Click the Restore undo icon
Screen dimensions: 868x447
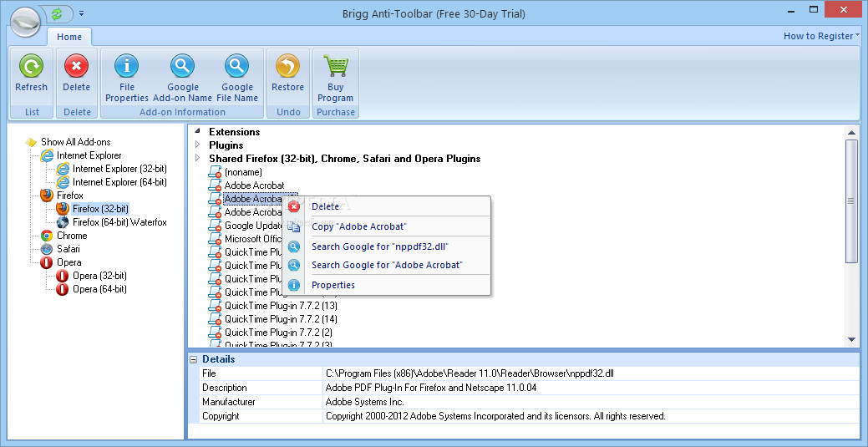(288, 67)
